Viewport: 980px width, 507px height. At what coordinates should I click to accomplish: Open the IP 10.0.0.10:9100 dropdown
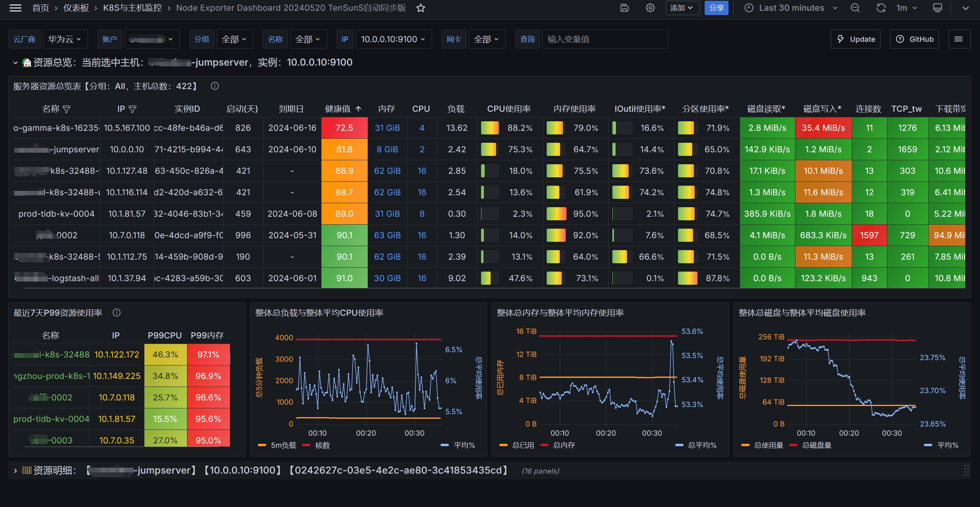393,39
